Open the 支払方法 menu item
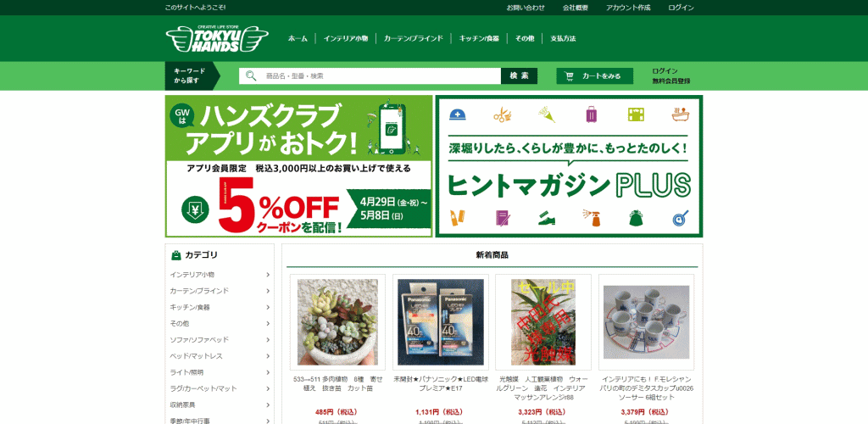868x424 pixels. coord(563,39)
